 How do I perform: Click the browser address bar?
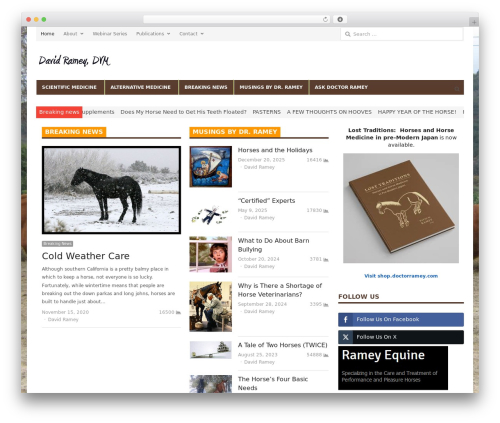pos(236,19)
